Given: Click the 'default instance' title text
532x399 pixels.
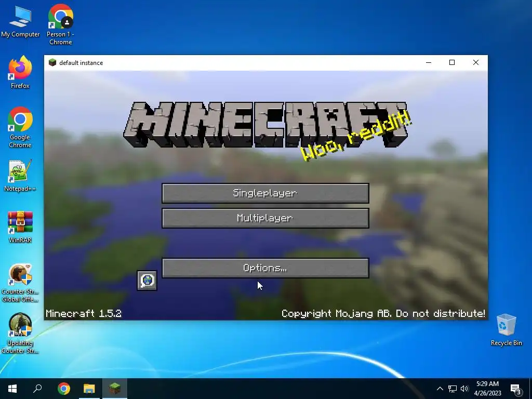Looking at the screenshot, I should point(81,63).
